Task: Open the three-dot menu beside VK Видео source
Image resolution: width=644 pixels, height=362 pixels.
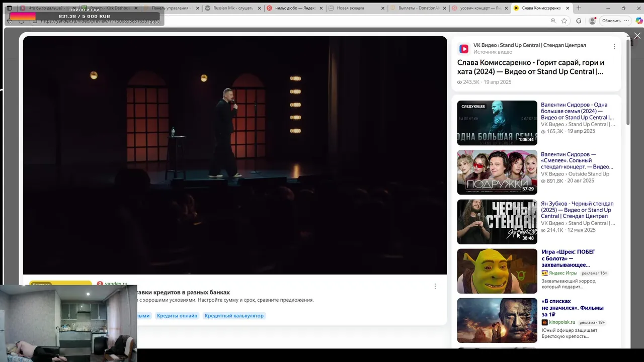Action: click(614, 47)
